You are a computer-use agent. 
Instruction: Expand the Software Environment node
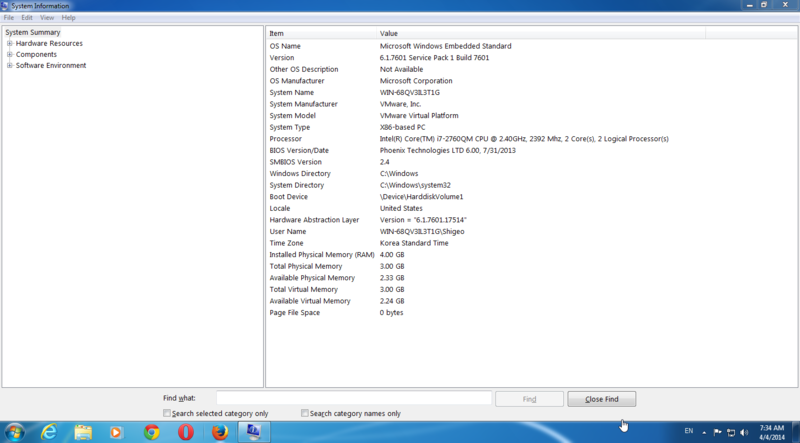10,65
